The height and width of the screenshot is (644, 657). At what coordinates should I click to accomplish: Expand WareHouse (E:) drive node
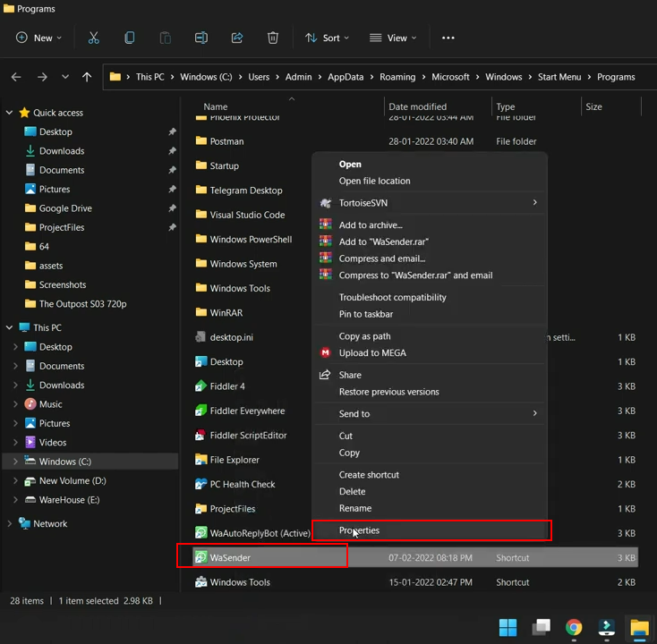coord(15,499)
